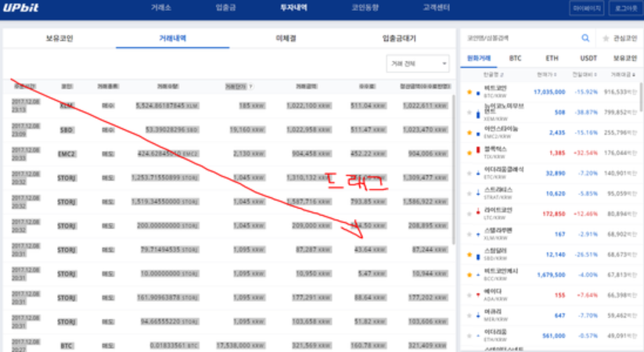Image resolution: width=644 pixels, height=352 pixels.
Task: Click red candle icon for LTC/KRW
Action: click(477, 212)
